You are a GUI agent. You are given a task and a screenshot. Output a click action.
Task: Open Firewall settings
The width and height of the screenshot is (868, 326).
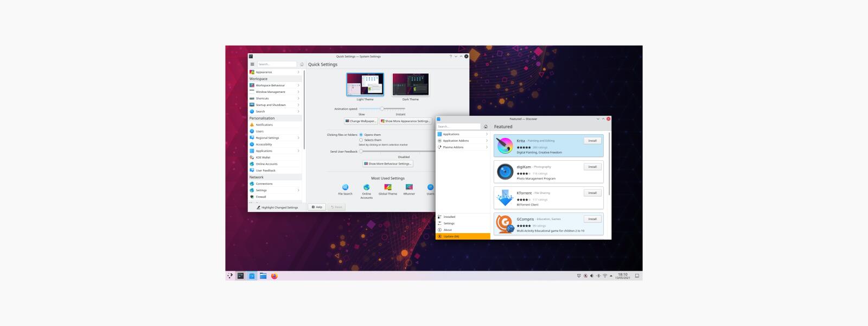[275, 197]
